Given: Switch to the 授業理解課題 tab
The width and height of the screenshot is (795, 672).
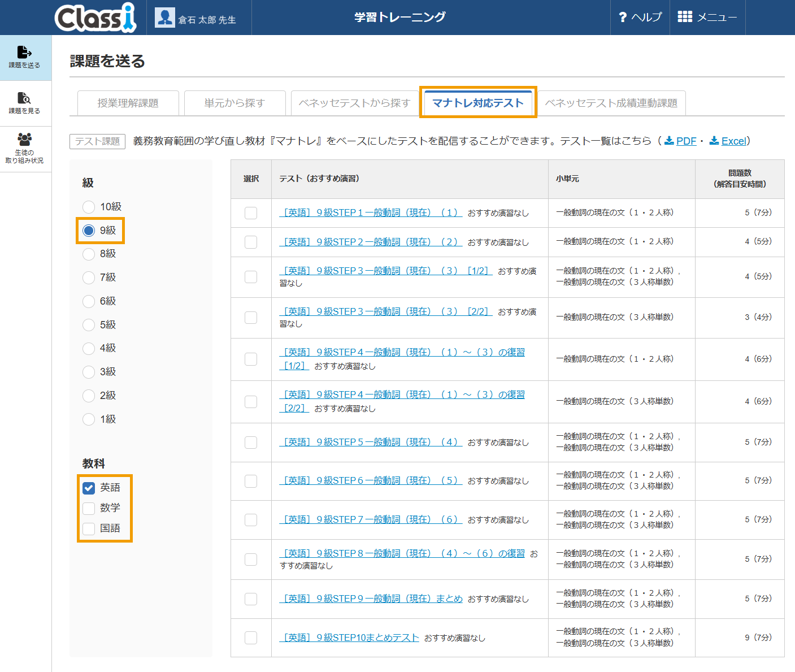Looking at the screenshot, I should coord(128,103).
